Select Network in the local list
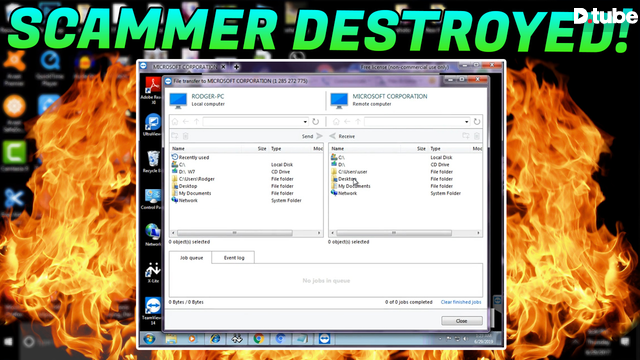 tap(247, 200)
